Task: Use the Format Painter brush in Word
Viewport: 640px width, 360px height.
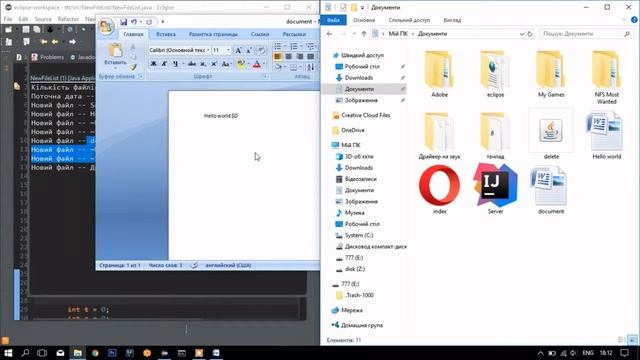Action: [x=133, y=67]
